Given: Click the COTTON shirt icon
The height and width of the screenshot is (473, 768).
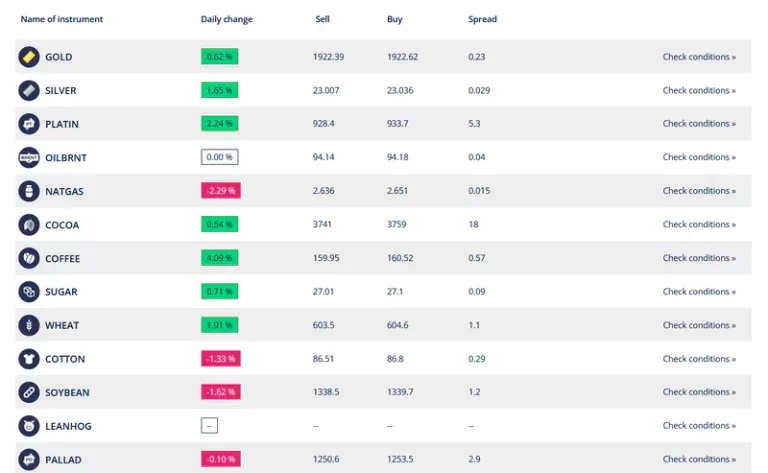Looking at the screenshot, I should pos(29,359).
